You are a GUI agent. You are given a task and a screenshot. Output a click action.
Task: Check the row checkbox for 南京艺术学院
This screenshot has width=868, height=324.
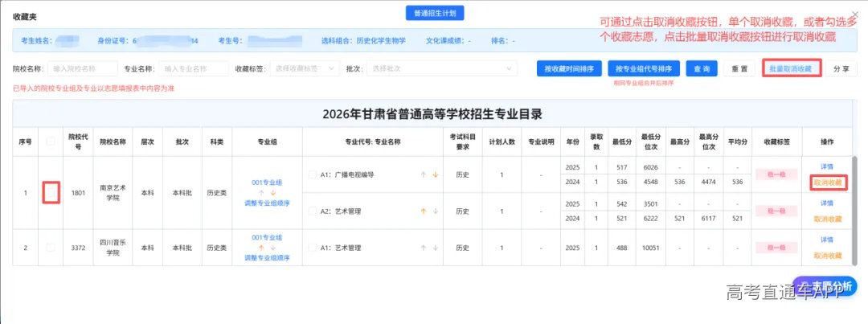51,193
